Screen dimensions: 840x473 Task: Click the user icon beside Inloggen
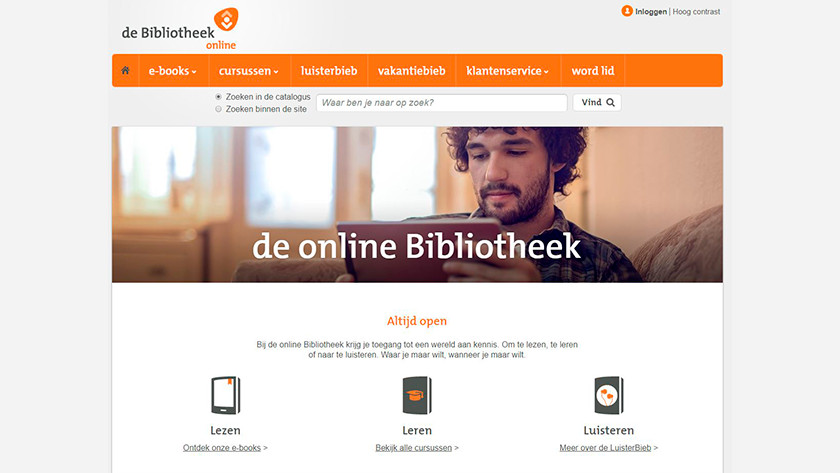pos(627,11)
